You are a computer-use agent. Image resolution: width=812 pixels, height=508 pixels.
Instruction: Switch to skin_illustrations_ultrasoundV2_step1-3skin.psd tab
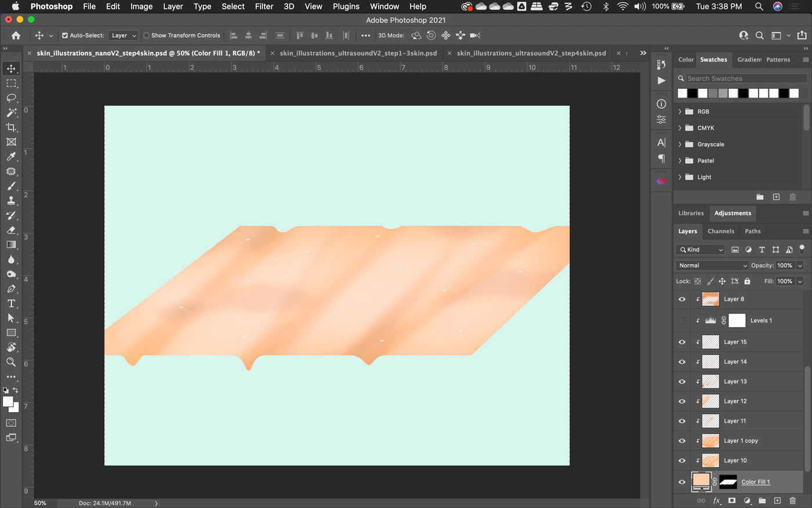pyautogui.click(x=358, y=53)
